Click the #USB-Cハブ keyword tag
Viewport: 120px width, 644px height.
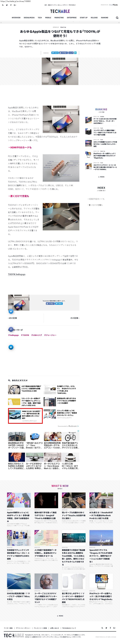click(x=37, y=335)
